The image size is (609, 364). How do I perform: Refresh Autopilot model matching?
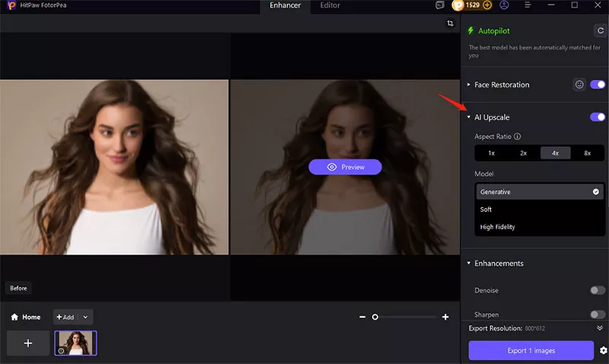[x=600, y=31]
